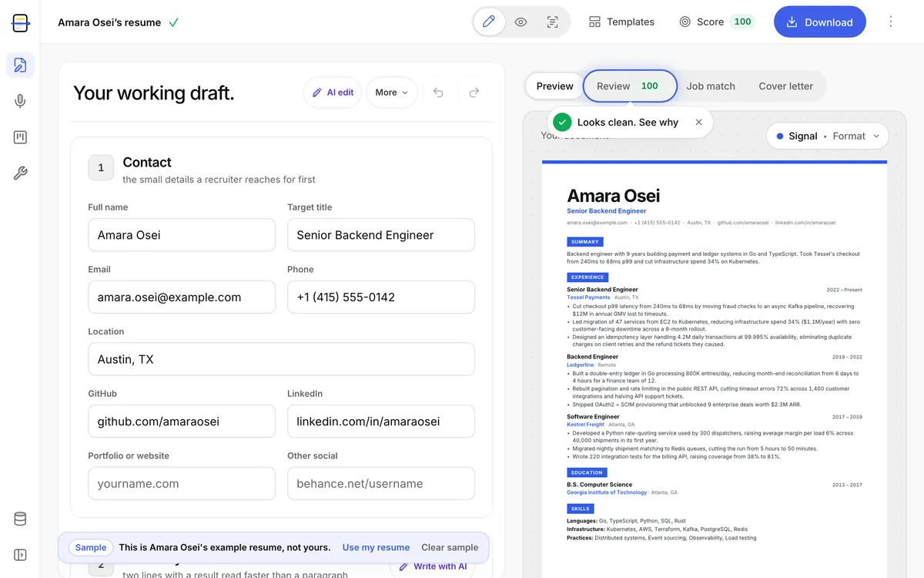Open Templates from the top bar
Screen dimensions: 924x578
pos(621,22)
